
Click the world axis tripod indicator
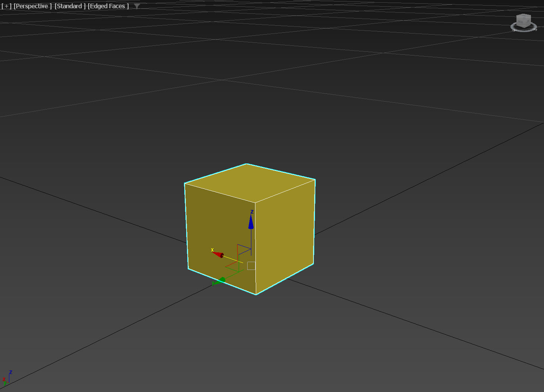[x=7, y=378]
